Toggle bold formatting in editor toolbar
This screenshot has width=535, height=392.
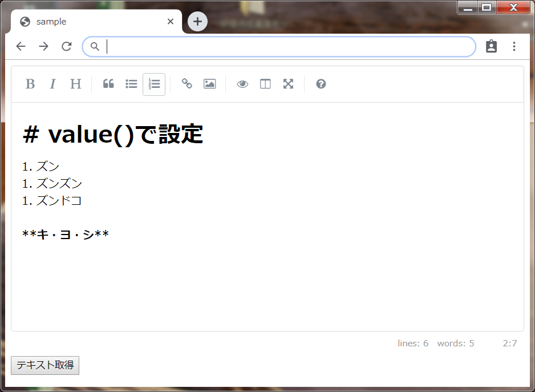30,84
